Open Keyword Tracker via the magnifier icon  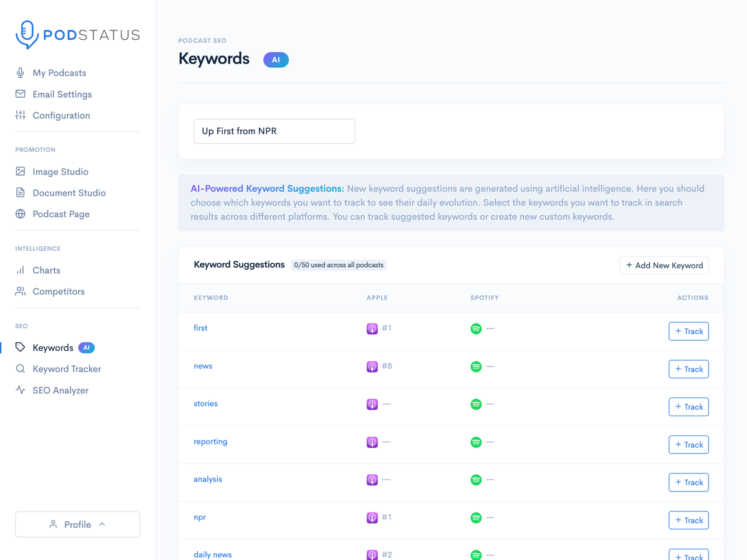pyautogui.click(x=21, y=368)
